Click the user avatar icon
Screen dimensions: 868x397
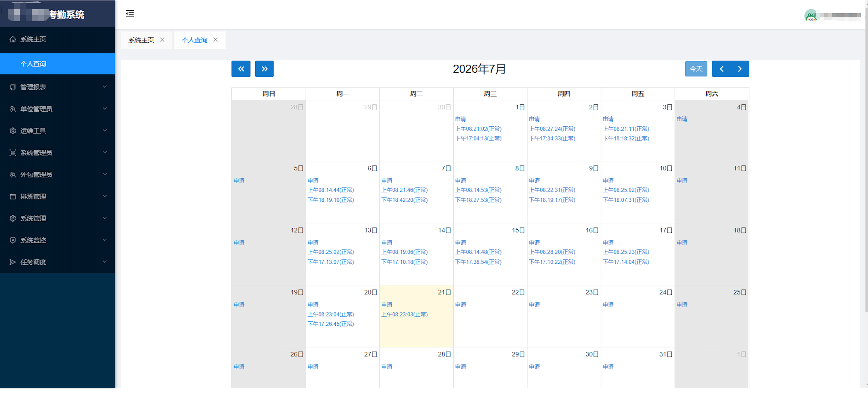pos(810,16)
